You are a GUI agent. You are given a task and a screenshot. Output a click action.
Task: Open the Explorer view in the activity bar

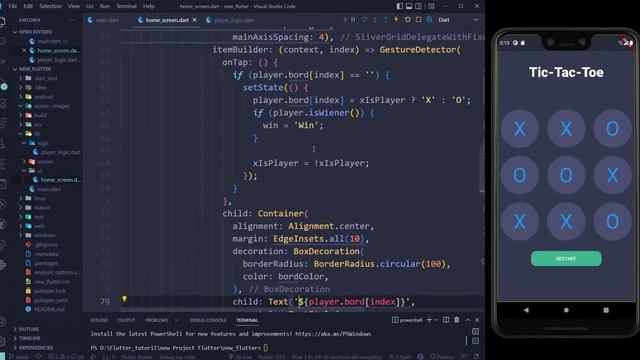(2, 22)
